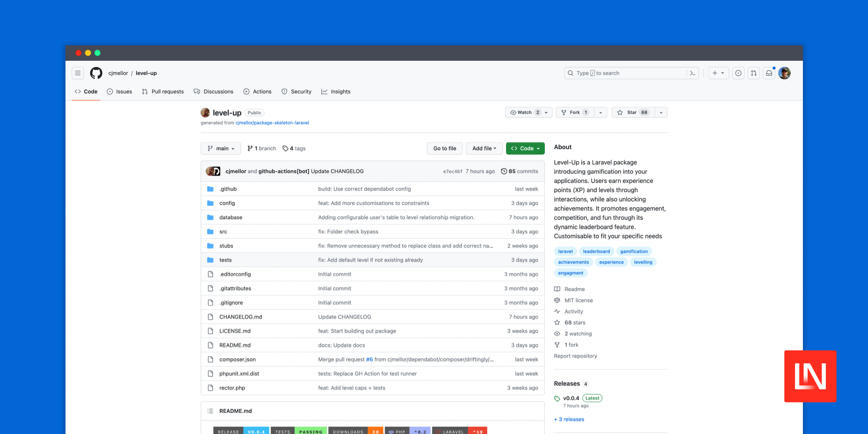Select the gamification topic tag
868x434 pixels.
tap(634, 251)
